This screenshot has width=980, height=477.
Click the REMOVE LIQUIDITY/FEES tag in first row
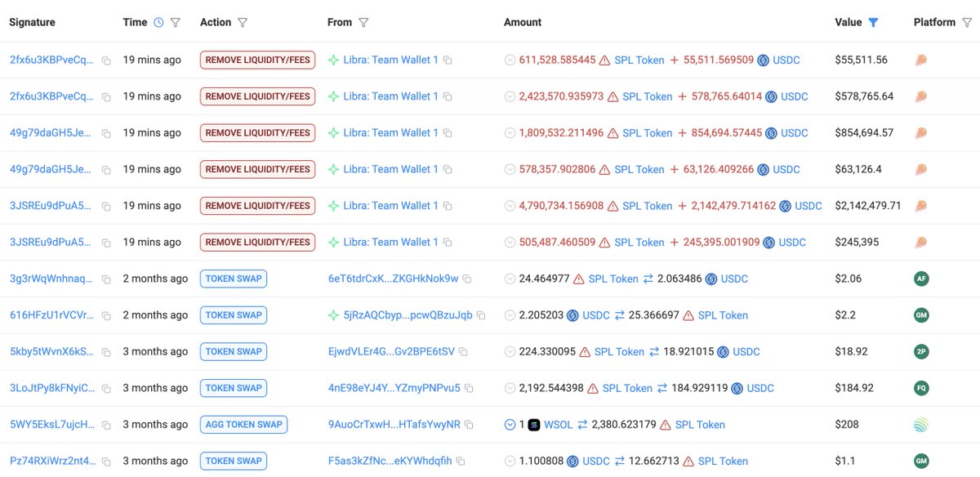tap(257, 60)
